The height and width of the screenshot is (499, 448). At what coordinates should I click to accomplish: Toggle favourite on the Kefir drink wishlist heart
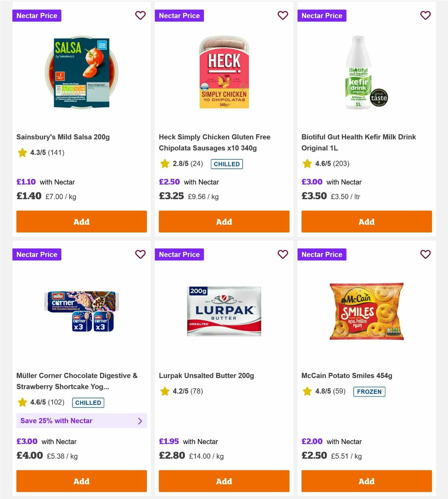point(425,15)
